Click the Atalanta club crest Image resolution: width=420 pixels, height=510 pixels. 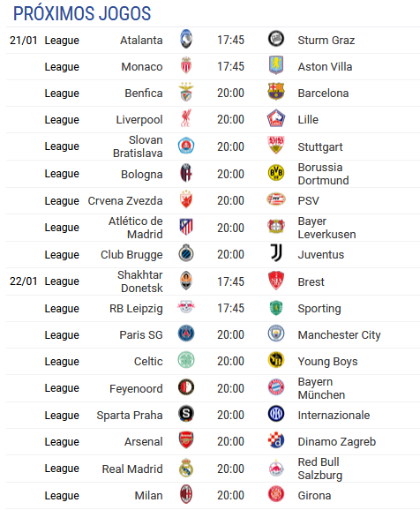[186, 40]
